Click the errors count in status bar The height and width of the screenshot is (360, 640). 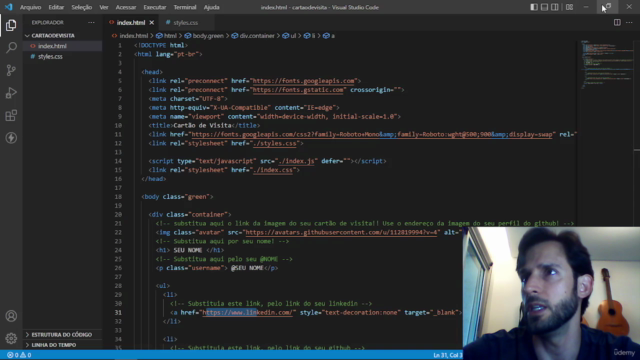coord(13,355)
